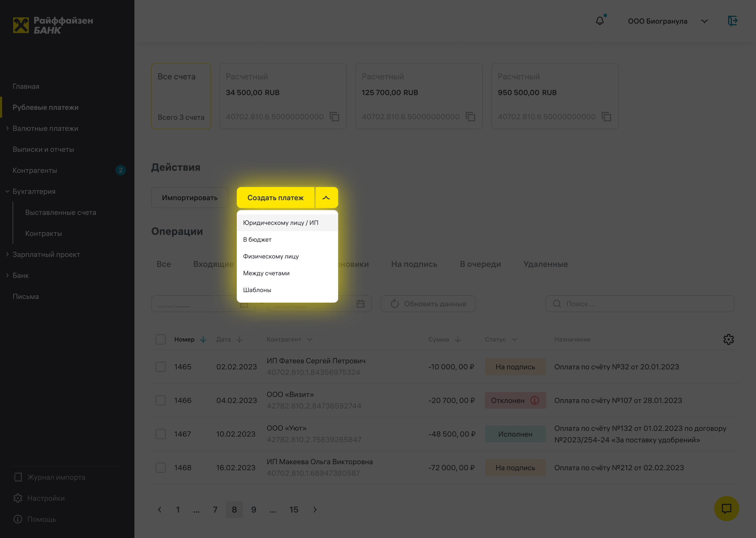Go to previous page arrow
Viewport: 756px width, 538px height.
coord(160,510)
